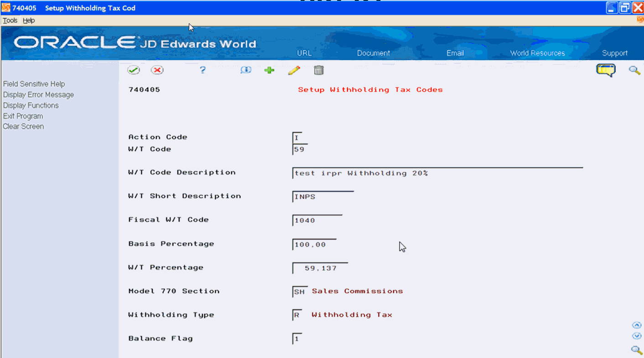Select the Withholding Type field containing R
Screen dimensions: 644x358
[x=297, y=315]
